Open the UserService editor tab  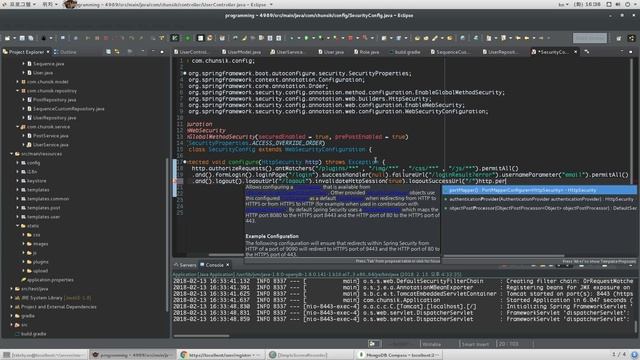pyautogui.click(x=289, y=52)
